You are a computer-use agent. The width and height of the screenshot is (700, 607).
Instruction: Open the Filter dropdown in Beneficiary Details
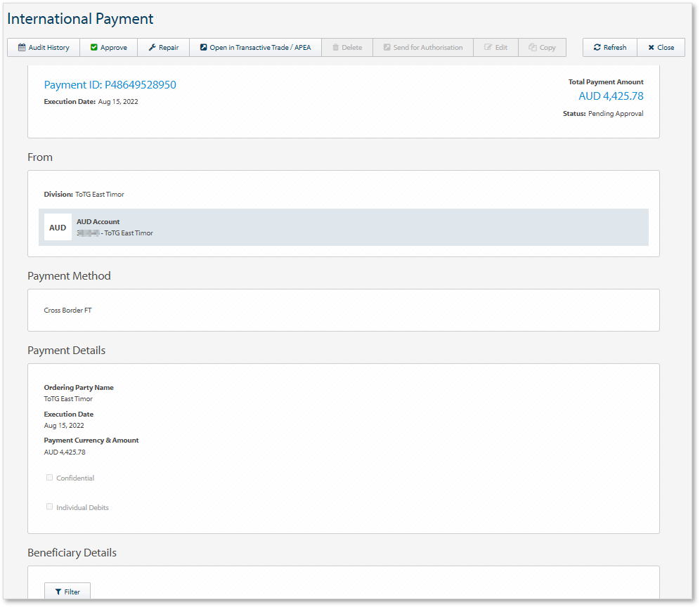coord(67,591)
